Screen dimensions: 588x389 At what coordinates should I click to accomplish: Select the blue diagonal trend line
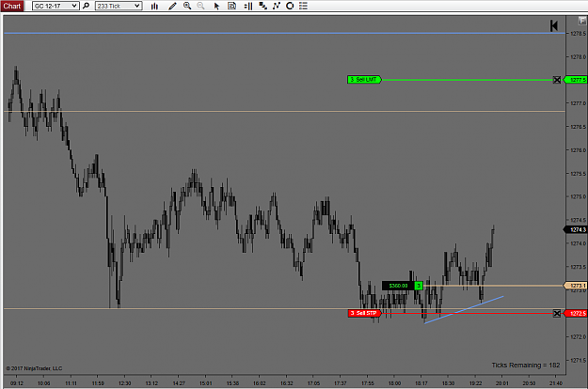464,310
